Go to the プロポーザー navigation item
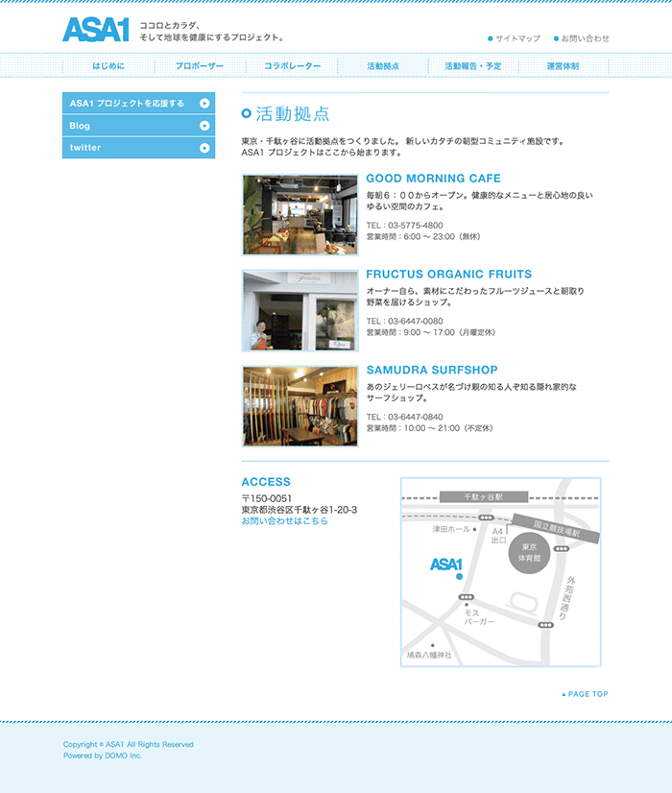This screenshot has width=672, height=793. click(200, 67)
